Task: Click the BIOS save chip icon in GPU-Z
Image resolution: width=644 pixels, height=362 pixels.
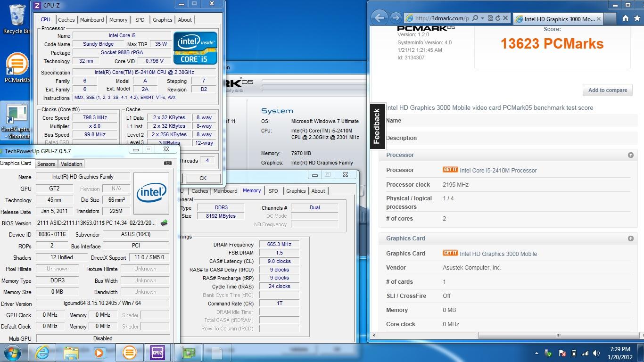Action: 164,223
